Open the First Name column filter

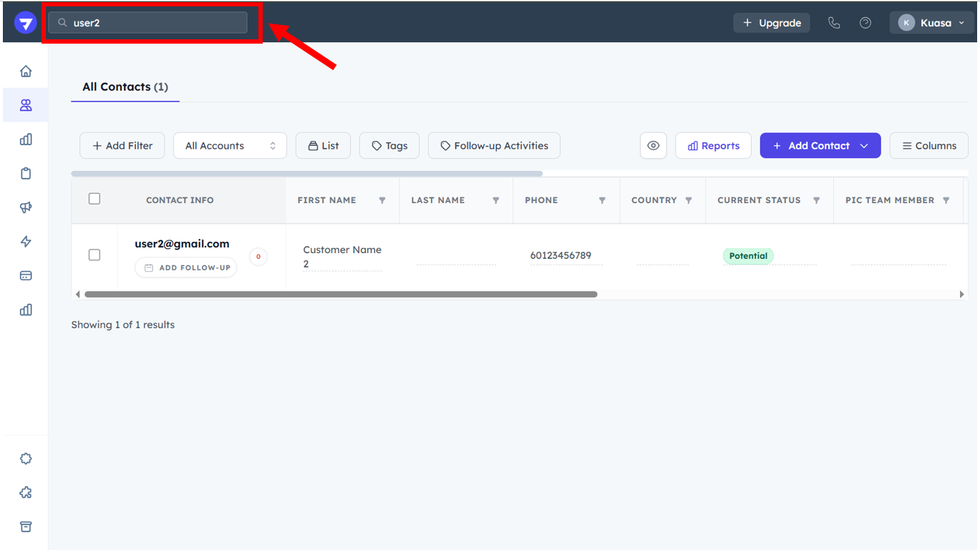[382, 201]
